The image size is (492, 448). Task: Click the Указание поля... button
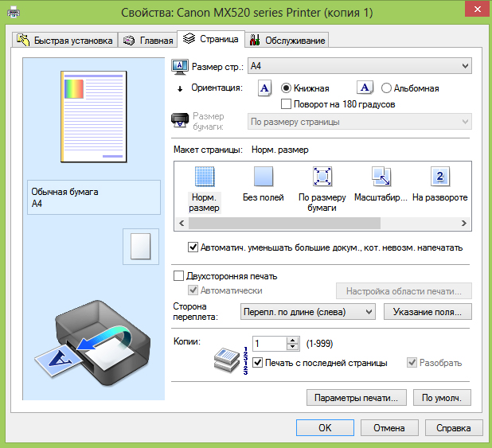(428, 311)
